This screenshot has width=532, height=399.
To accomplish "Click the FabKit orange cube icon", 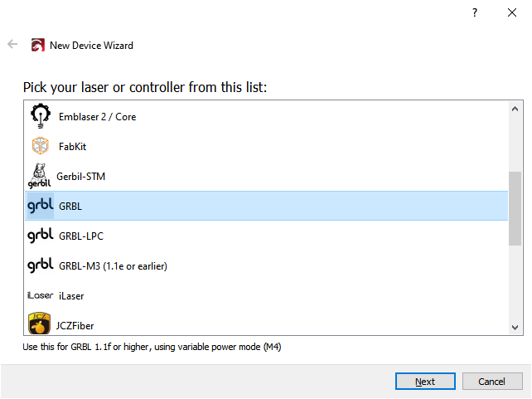I will [40, 146].
